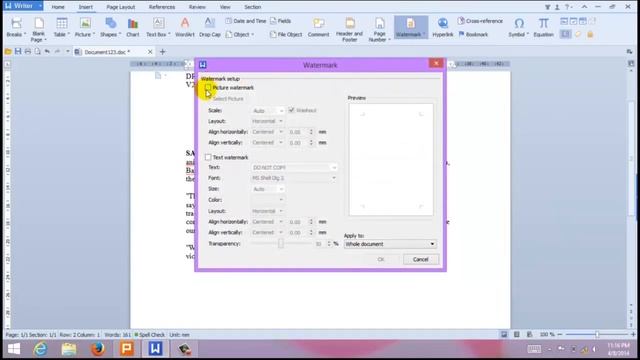
Task: Open a new document tab
Action: coord(162,52)
